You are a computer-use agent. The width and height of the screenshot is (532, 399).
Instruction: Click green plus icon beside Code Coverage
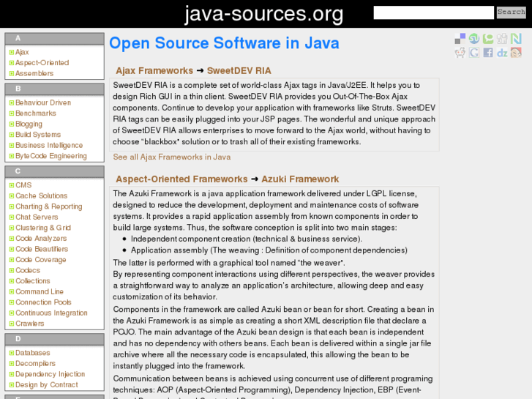point(12,259)
